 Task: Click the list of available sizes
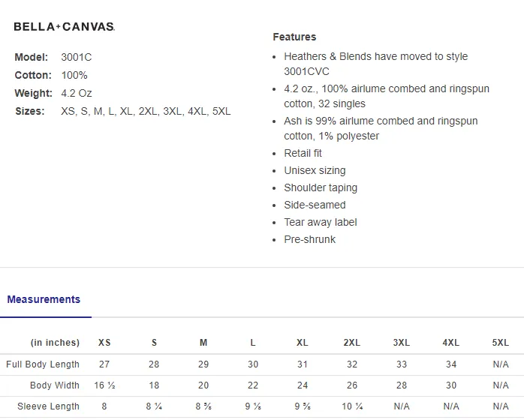pos(146,111)
